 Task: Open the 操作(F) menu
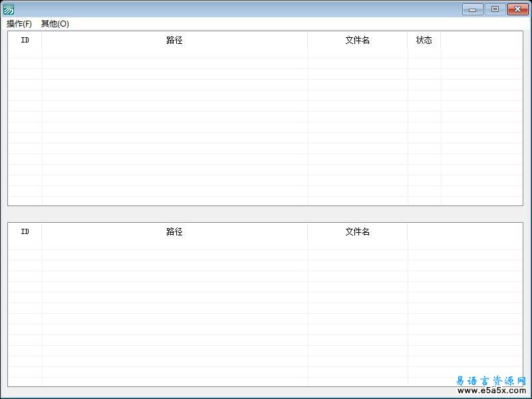click(19, 24)
